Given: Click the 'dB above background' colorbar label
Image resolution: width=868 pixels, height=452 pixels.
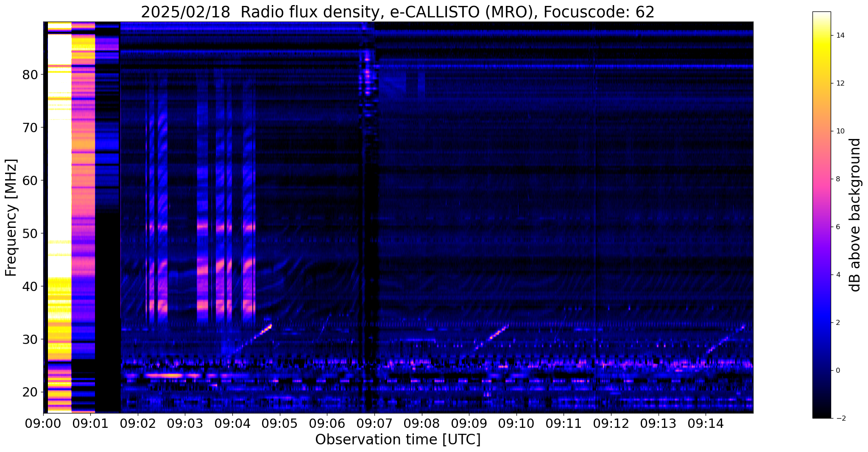Looking at the screenshot, I should (855, 215).
